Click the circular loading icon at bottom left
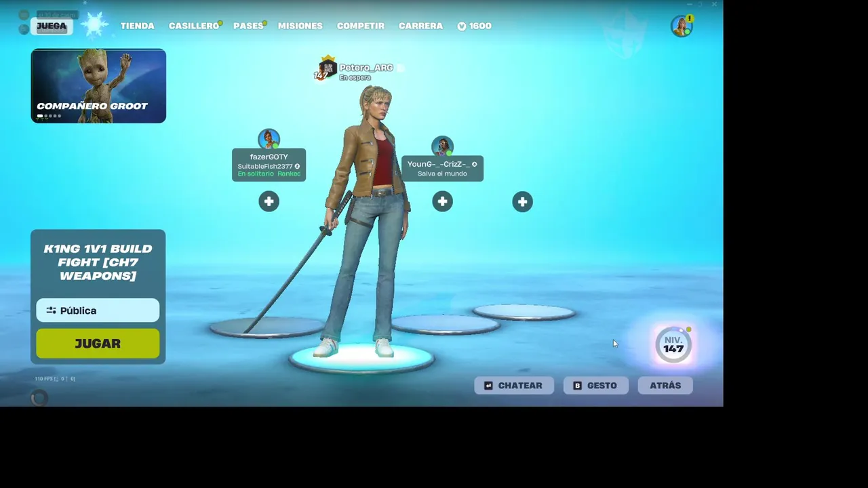This screenshot has width=868, height=488. click(39, 398)
